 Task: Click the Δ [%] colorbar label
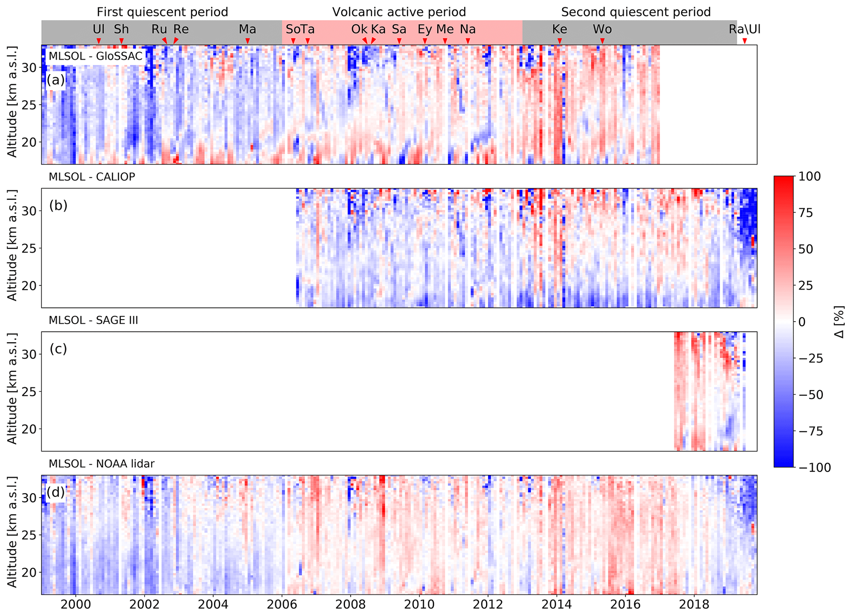click(x=839, y=322)
